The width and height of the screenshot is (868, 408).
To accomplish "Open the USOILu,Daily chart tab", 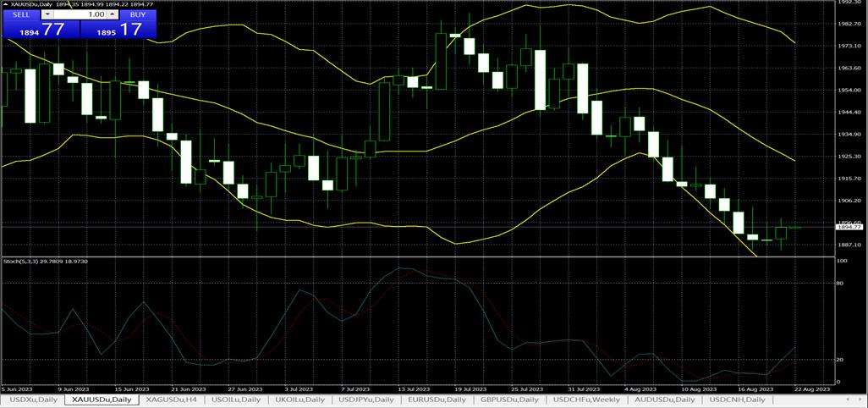I will point(236,400).
